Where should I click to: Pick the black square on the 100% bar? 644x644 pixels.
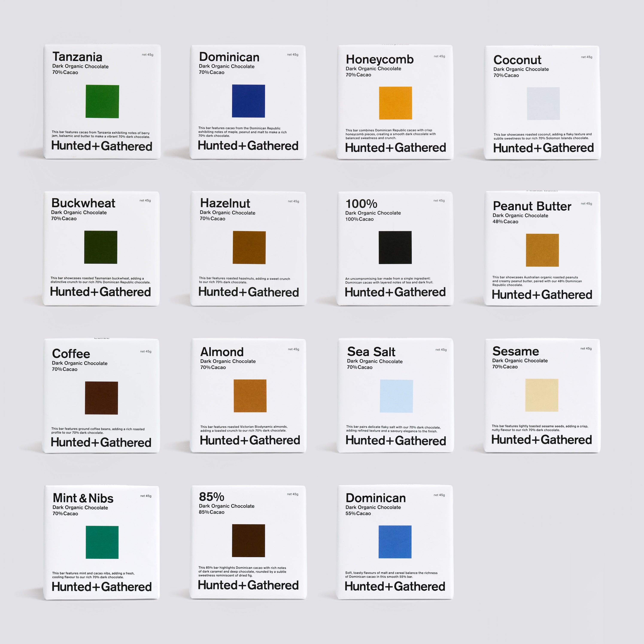pyautogui.click(x=395, y=248)
